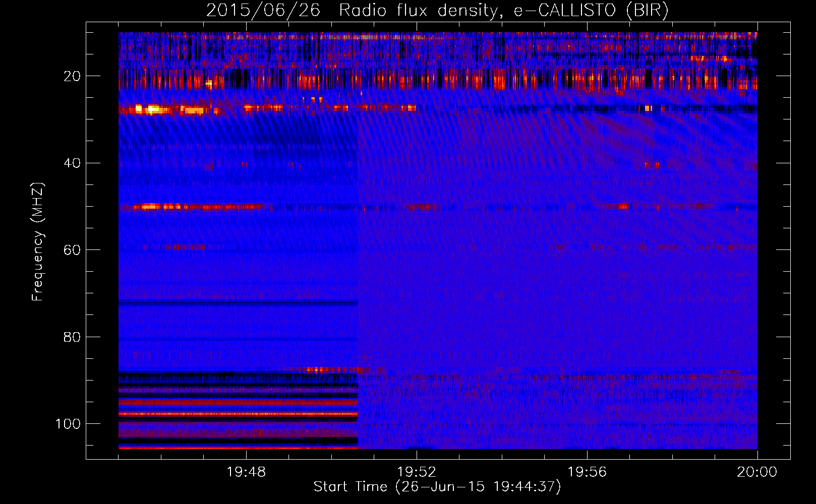Image resolution: width=816 pixels, height=504 pixels.
Task: Click the "Frequency (MHZ)" axis label
Action: coord(38,241)
